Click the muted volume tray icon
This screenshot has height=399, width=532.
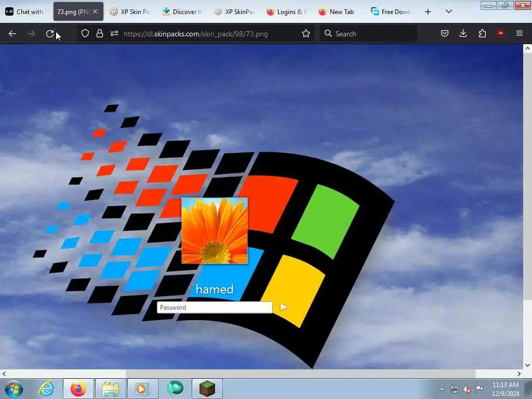tap(467, 390)
